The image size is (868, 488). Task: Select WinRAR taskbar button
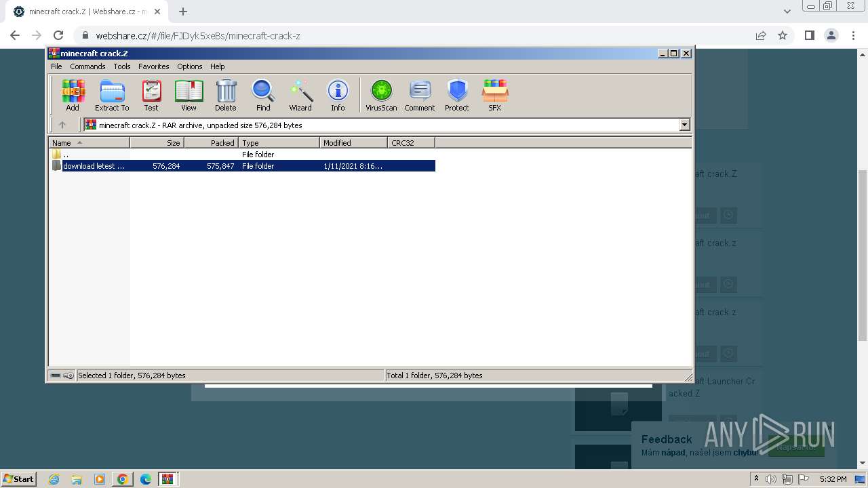[167, 479]
